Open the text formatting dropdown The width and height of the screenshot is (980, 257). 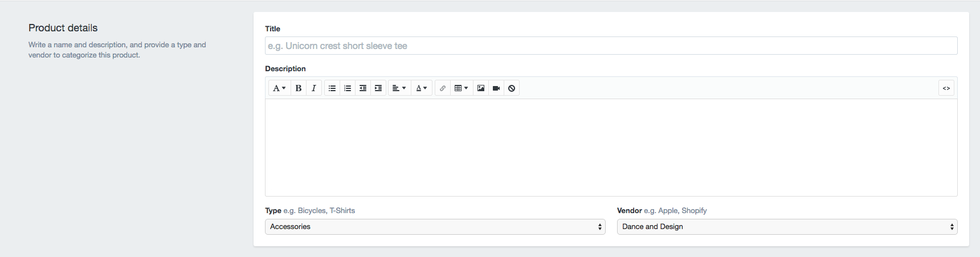279,88
